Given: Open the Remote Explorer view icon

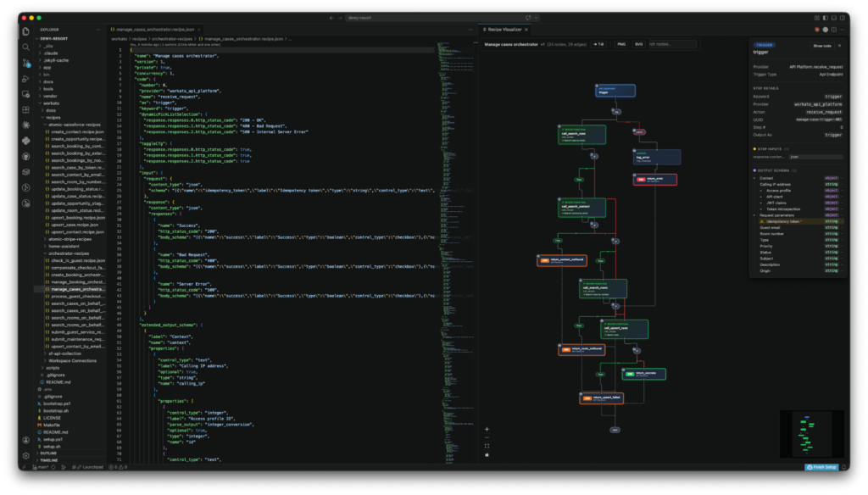Looking at the screenshot, I should point(26,94).
